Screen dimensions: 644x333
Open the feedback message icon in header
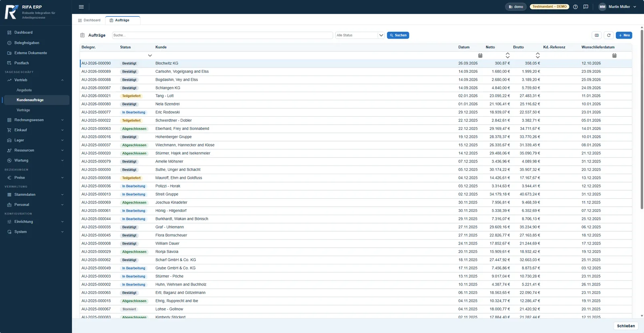(x=586, y=7)
